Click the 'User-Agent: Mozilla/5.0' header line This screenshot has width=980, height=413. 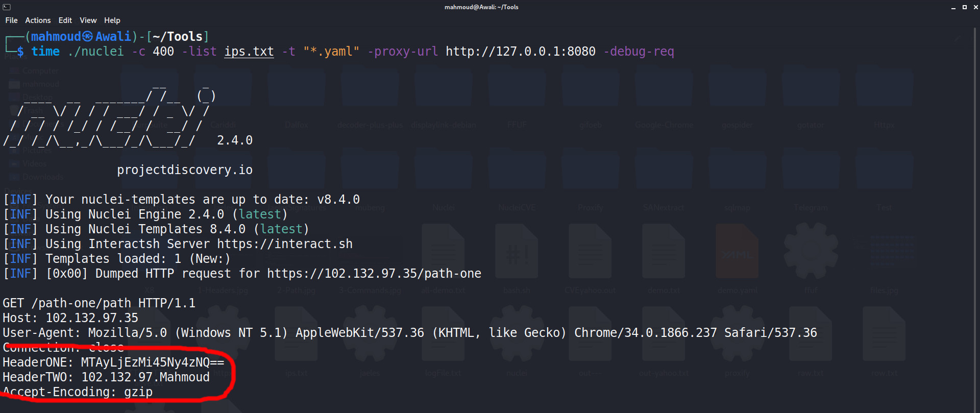410,333
